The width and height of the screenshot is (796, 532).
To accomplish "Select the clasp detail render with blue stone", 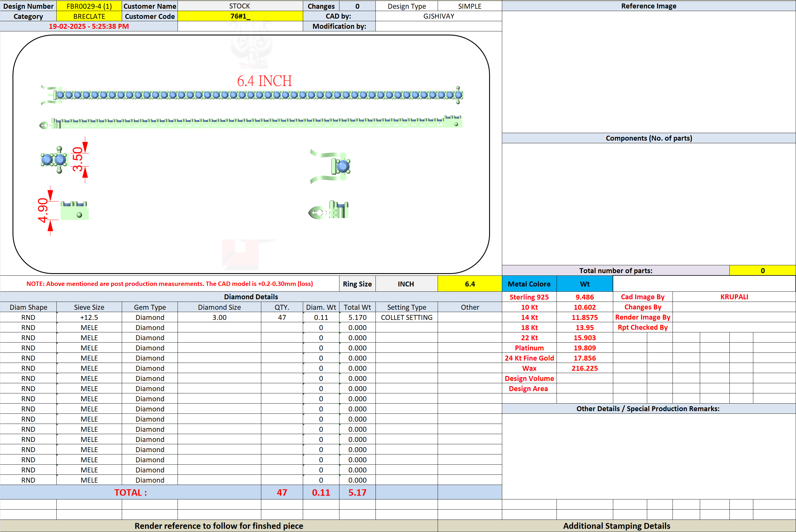I will (x=330, y=166).
